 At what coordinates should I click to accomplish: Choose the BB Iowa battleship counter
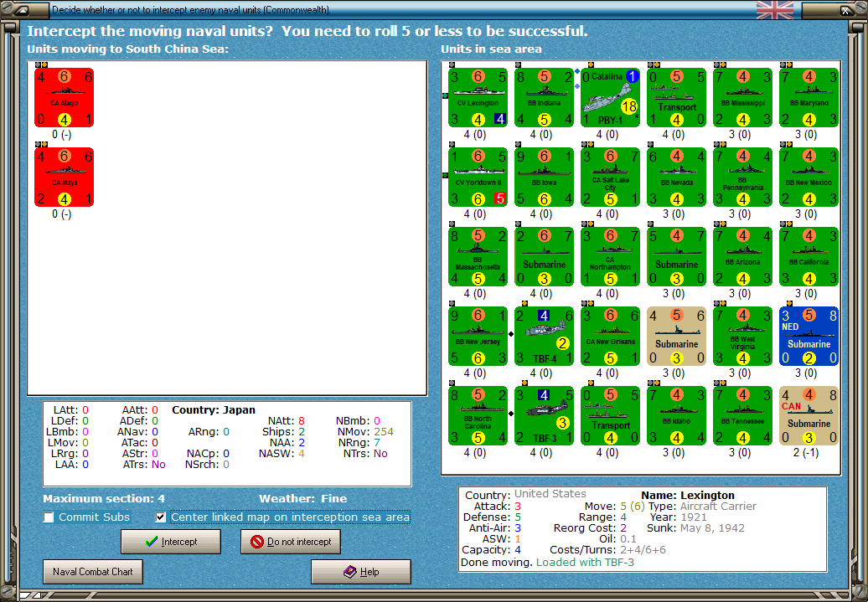544,177
